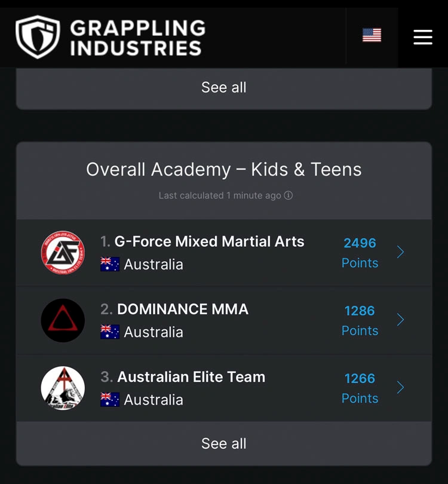
Task: Click the 2496 Points score
Action: (x=360, y=252)
